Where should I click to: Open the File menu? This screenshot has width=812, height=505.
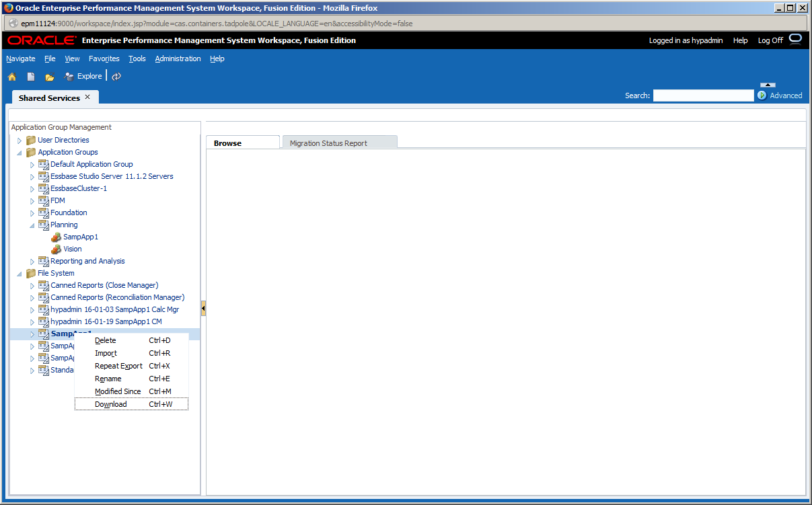click(x=50, y=59)
